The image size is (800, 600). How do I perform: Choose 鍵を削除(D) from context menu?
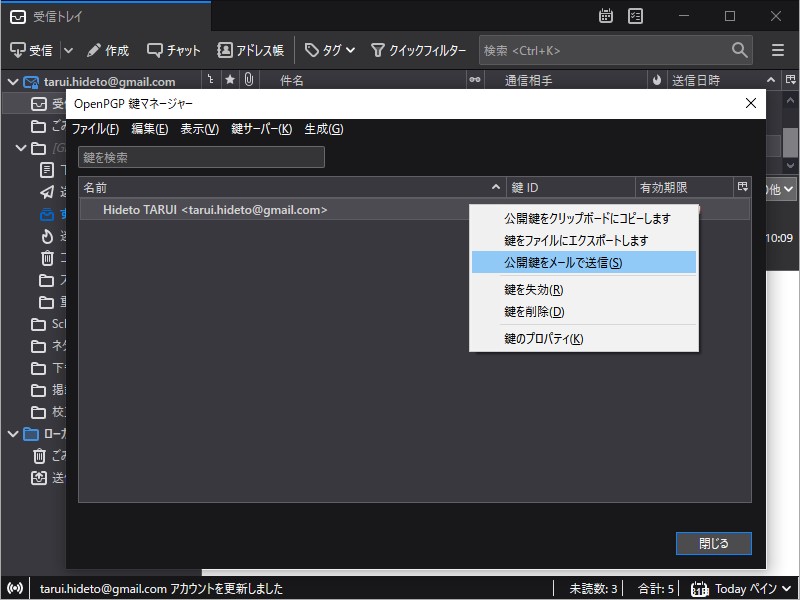[x=584, y=312]
